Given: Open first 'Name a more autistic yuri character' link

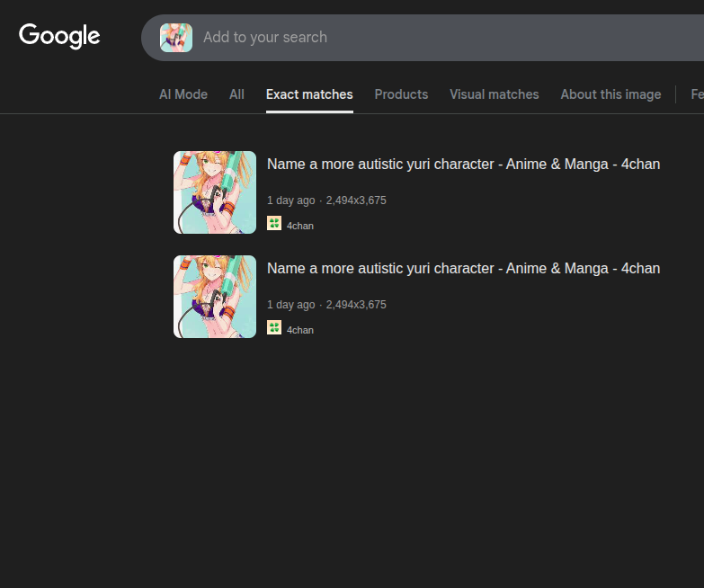Looking at the screenshot, I should (x=463, y=165).
